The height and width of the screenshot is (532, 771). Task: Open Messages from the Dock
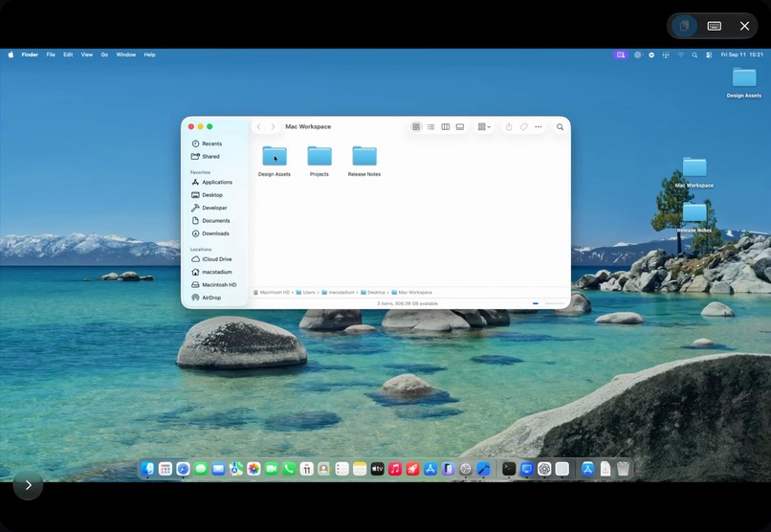[x=201, y=469]
